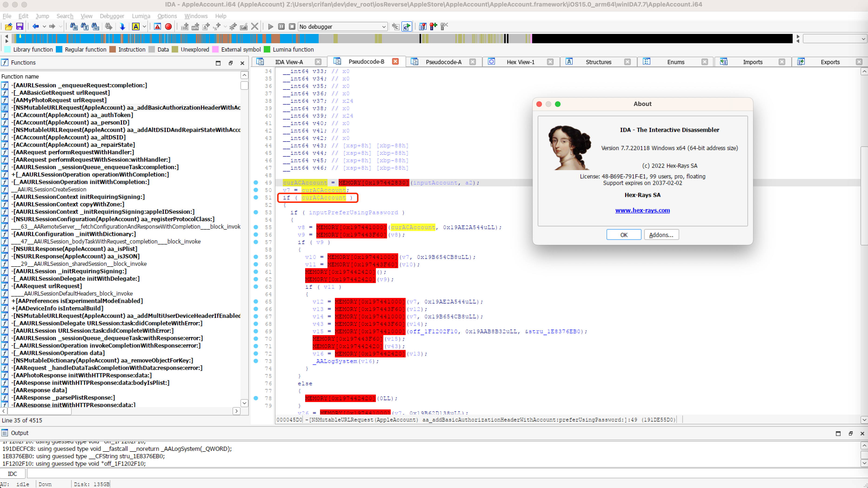Click the highlighted green-arrow C toolbar icon
The width and height of the screenshot is (868, 488).
(407, 26)
